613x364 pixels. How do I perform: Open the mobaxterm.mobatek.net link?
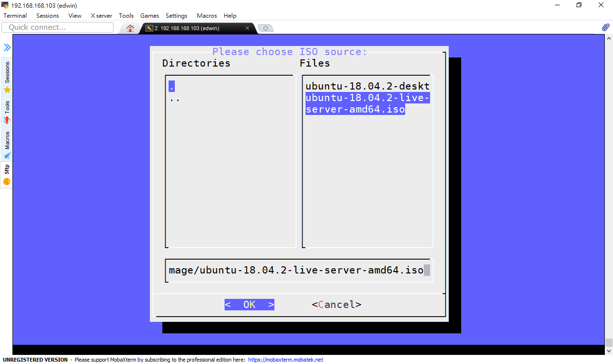285,360
